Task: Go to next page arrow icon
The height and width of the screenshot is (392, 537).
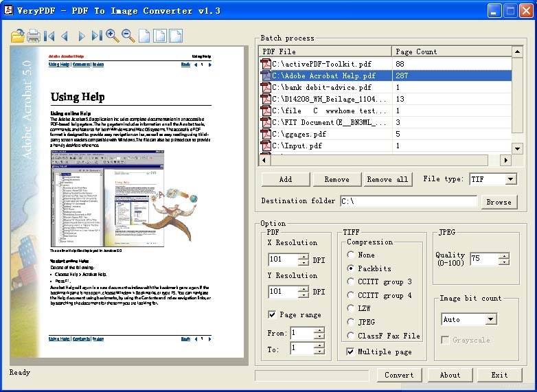Action: click(x=81, y=36)
